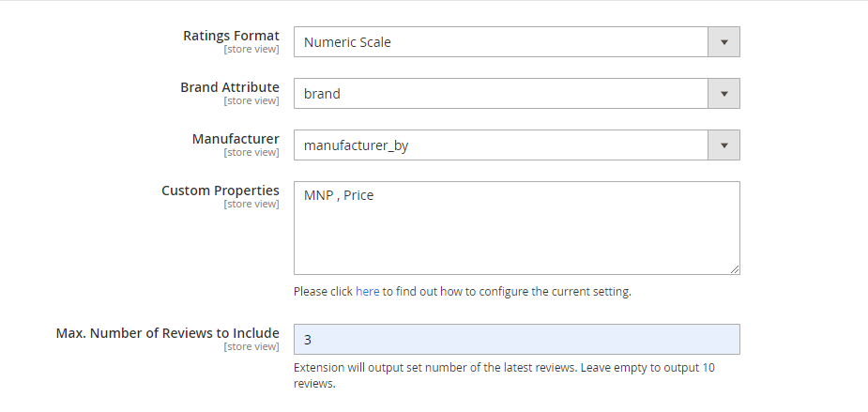Click the Custom Properties label
Viewport: 868px width, 412px height.
coord(221,190)
